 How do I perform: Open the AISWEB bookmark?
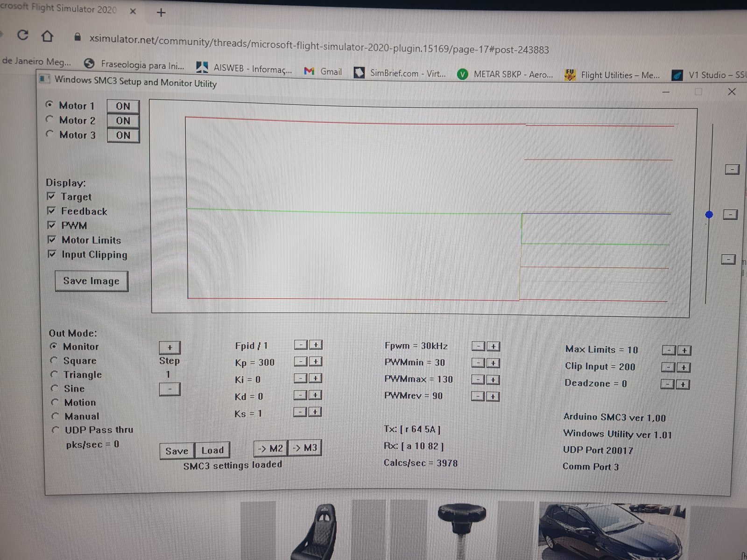(244, 69)
